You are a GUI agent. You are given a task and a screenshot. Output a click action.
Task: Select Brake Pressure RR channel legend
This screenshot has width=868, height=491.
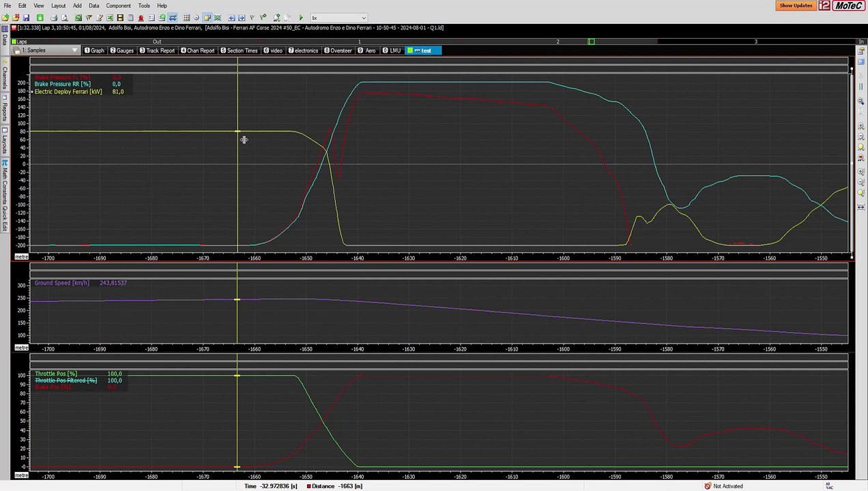pos(62,84)
